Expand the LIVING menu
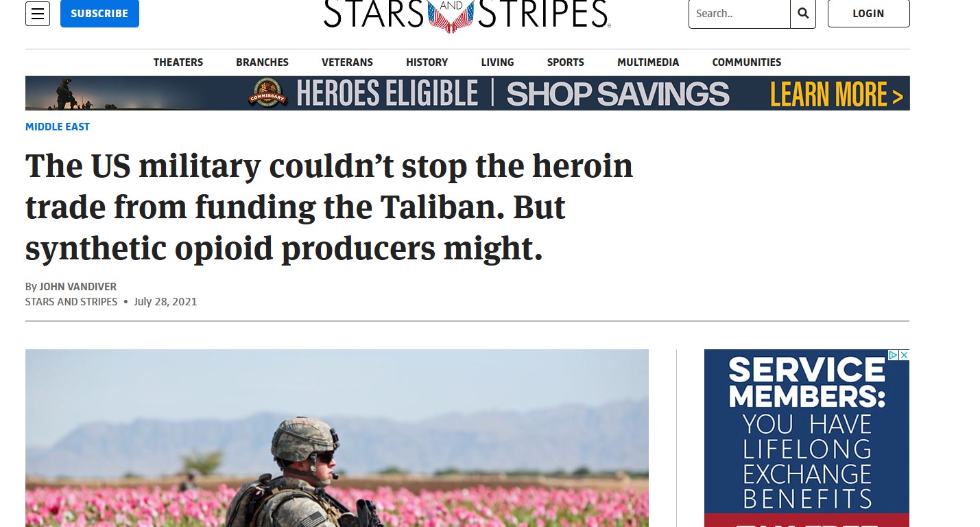This screenshot has height=527, width=980. point(497,62)
